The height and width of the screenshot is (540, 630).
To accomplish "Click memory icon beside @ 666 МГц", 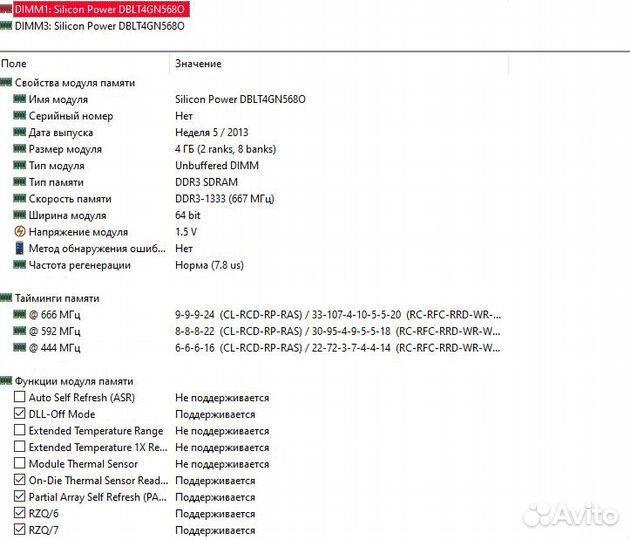I will [19, 314].
